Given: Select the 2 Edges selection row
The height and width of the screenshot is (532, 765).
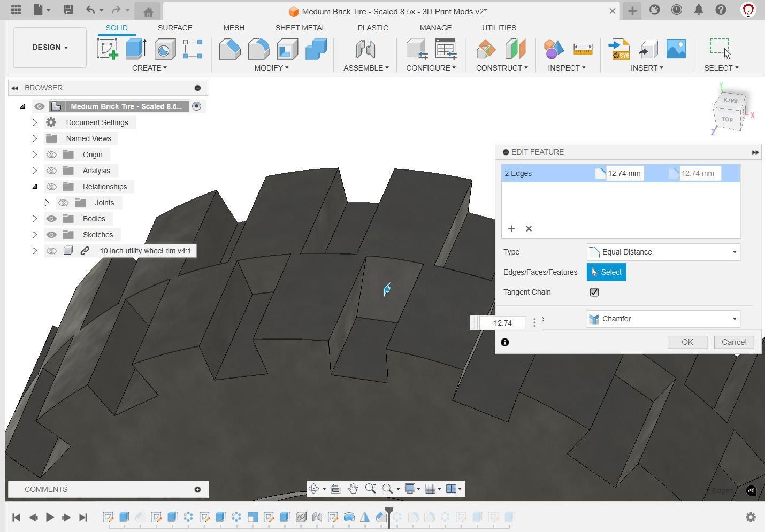Looking at the screenshot, I should [x=621, y=173].
